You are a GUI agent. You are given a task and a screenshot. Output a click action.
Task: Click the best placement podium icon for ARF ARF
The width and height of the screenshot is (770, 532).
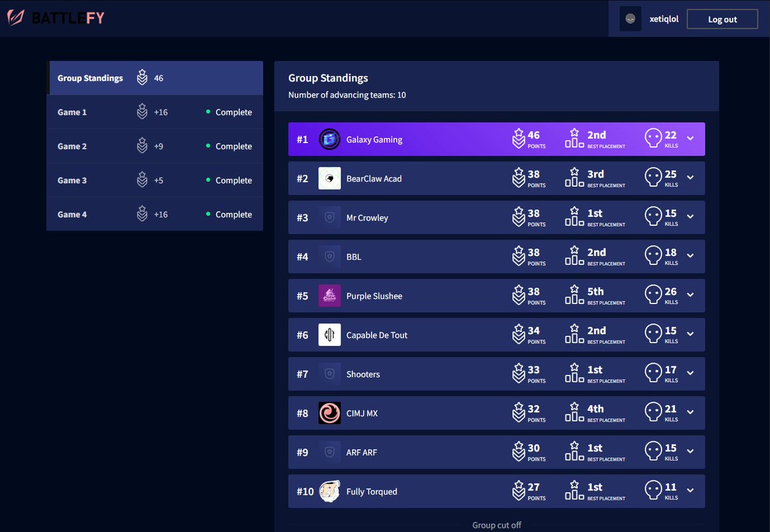coord(574,452)
